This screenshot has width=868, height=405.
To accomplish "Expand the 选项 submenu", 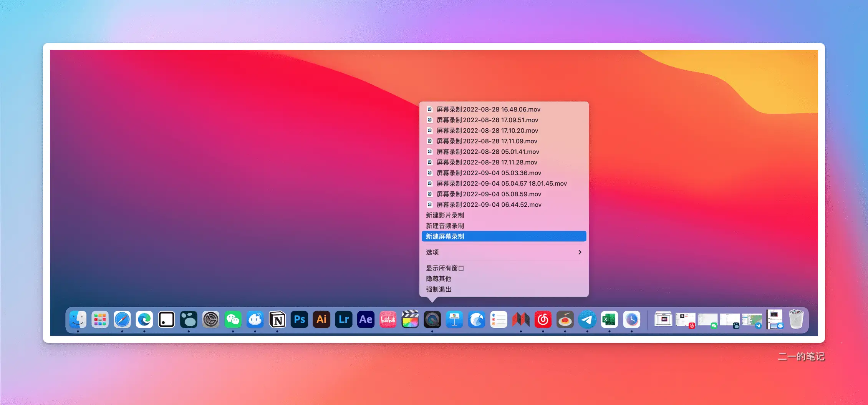I will [504, 252].
